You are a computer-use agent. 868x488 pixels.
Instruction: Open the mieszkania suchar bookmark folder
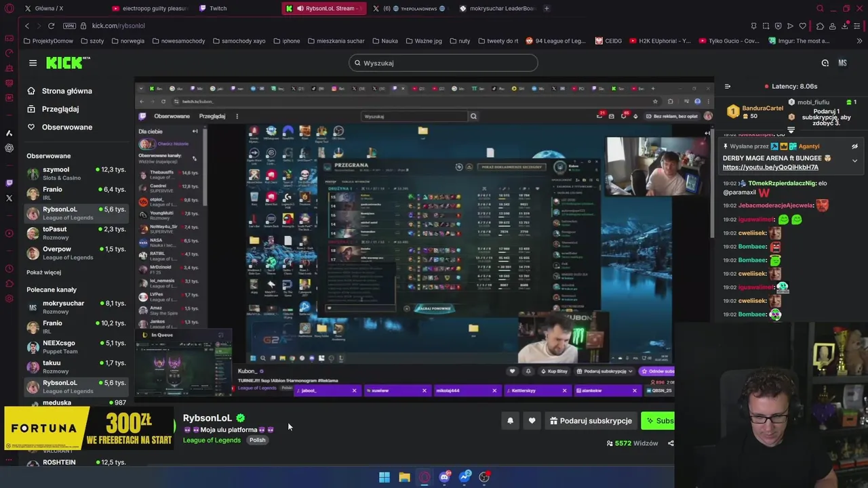coord(336,41)
